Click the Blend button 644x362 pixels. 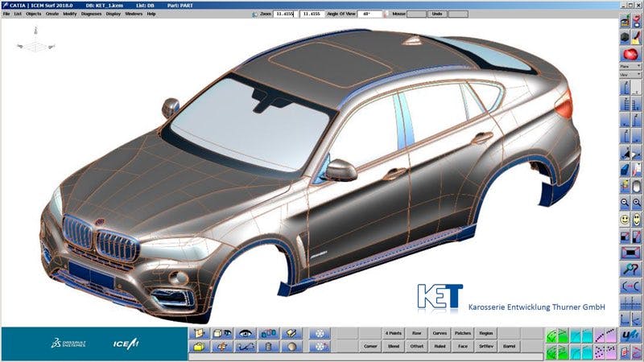(x=393, y=346)
